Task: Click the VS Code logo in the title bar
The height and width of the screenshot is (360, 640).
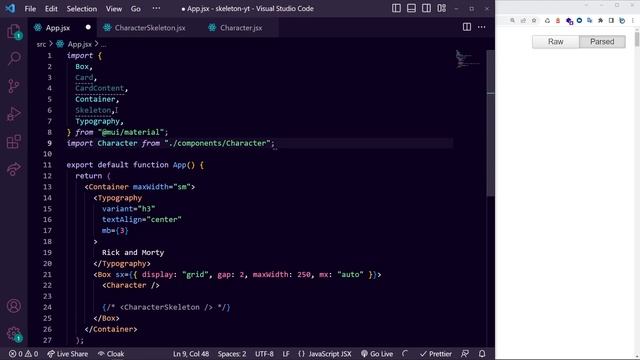Action: pyautogui.click(x=10, y=8)
